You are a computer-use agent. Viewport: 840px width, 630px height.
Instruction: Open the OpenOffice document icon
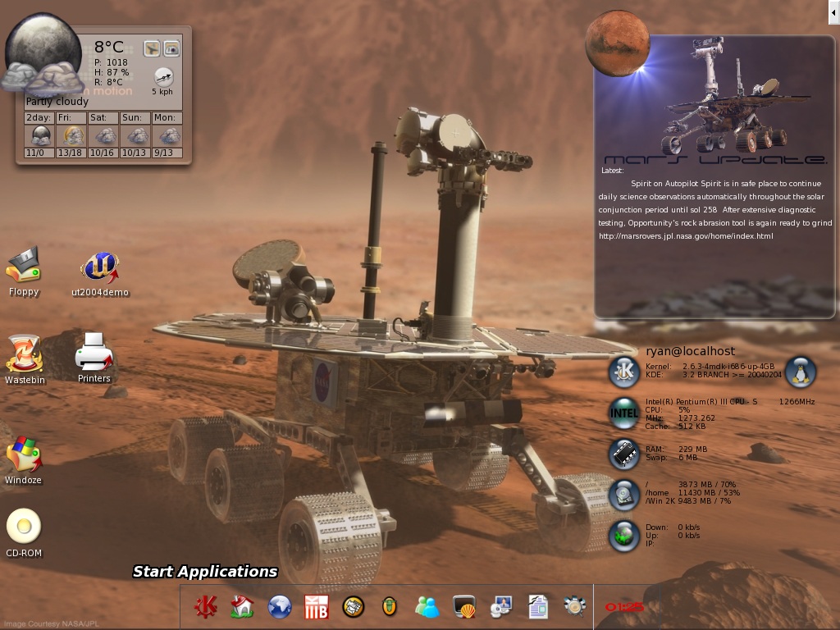[x=538, y=606]
